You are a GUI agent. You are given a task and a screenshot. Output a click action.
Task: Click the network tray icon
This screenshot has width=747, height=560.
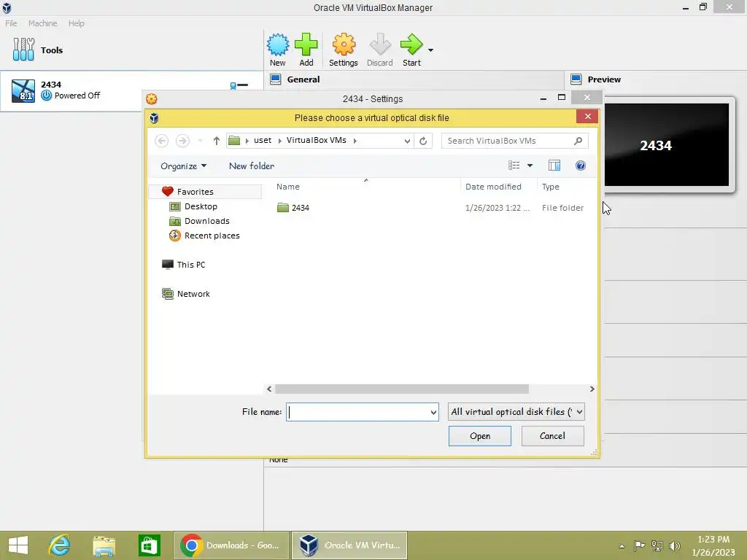click(x=657, y=546)
